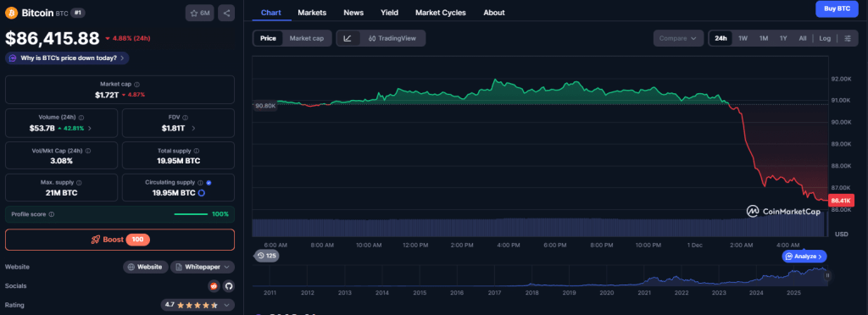Open the Chart tab

pos(270,12)
